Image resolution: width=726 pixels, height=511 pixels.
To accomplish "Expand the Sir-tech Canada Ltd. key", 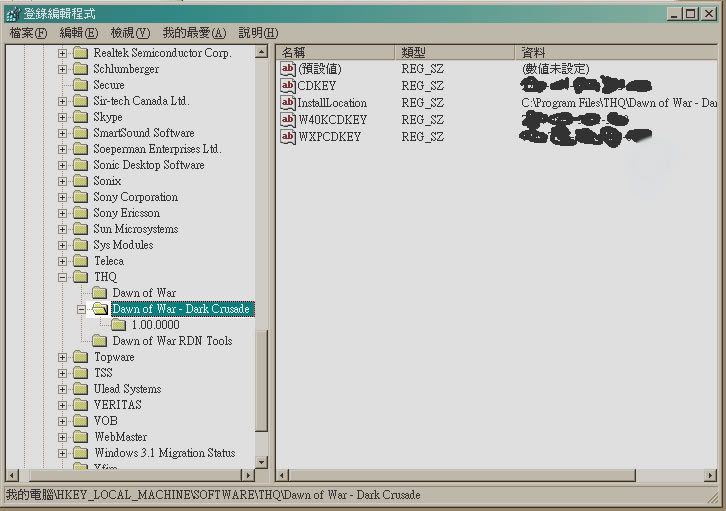I will 62,101.
